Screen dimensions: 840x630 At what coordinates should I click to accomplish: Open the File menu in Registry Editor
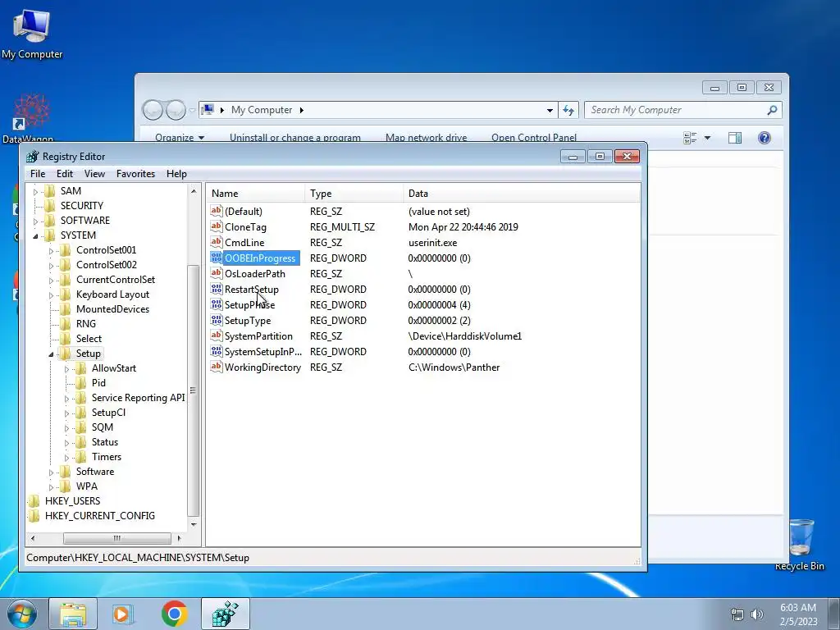38,174
